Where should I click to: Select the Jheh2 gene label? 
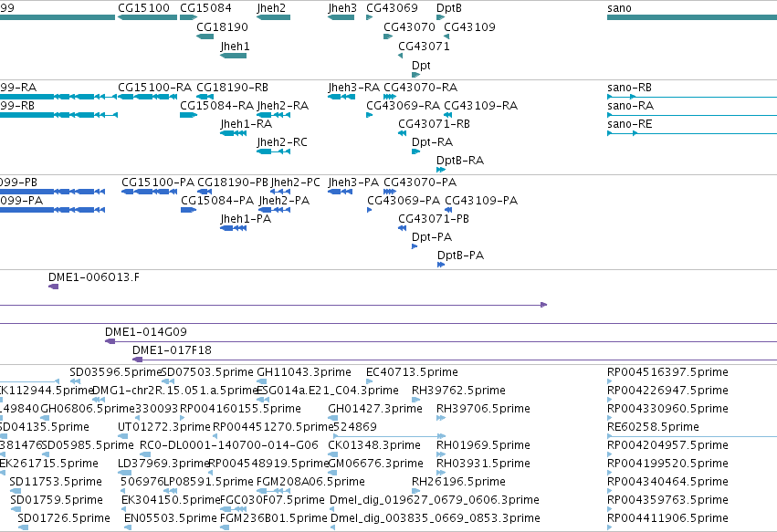[271, 8]
